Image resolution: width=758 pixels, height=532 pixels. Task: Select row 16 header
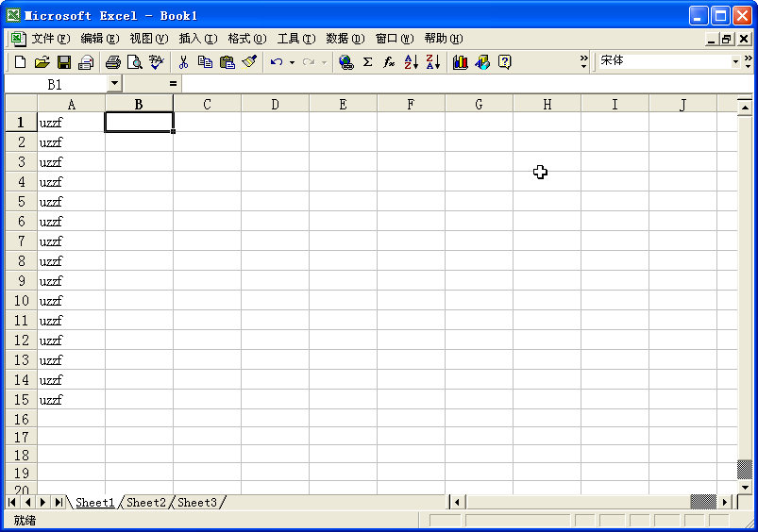[22, 419]
